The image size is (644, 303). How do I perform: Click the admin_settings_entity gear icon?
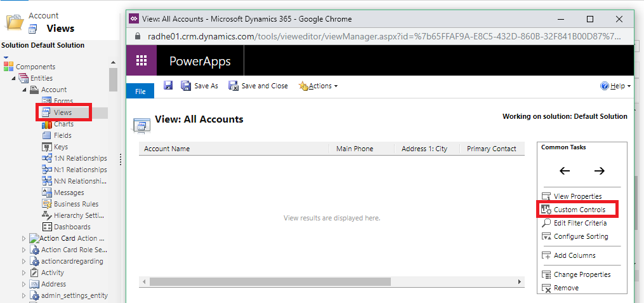point(34,295)
